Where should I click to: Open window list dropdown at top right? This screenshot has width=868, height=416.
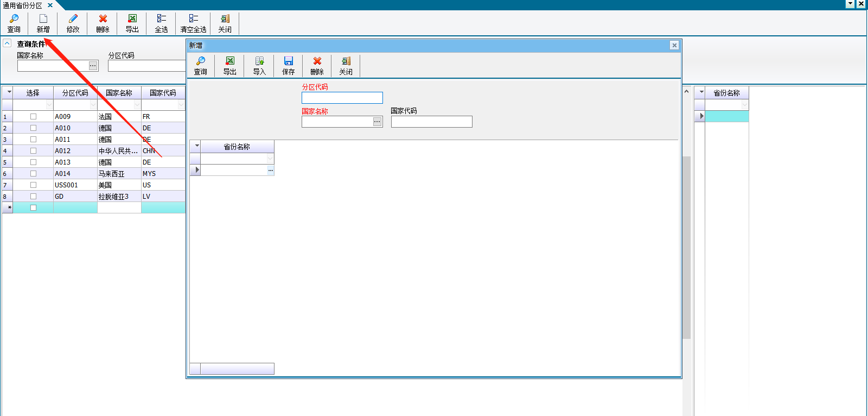click(x=851, y=4)
